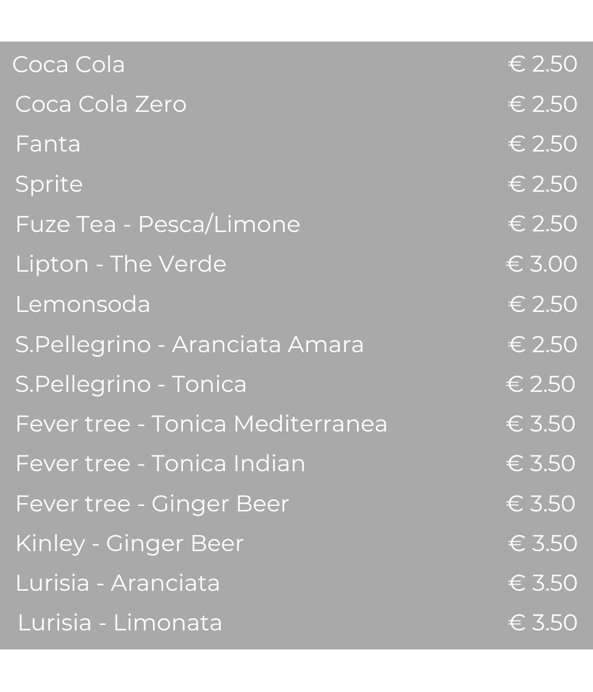Select the Sprite item

(49, 184)
